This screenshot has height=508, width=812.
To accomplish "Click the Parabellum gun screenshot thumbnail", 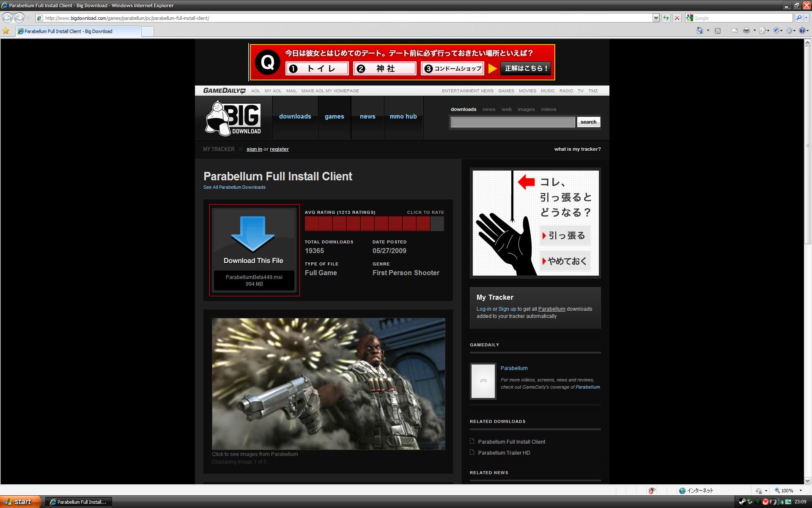I will [x=328, y=384].
